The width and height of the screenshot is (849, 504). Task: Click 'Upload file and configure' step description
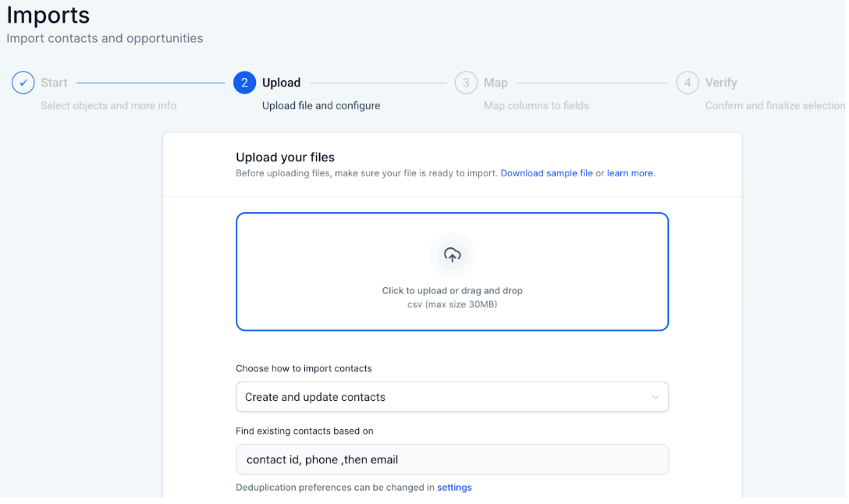tap(321, 105)
